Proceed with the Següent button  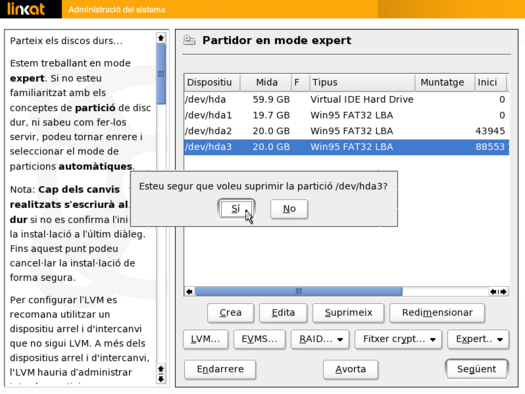[476, 369]
